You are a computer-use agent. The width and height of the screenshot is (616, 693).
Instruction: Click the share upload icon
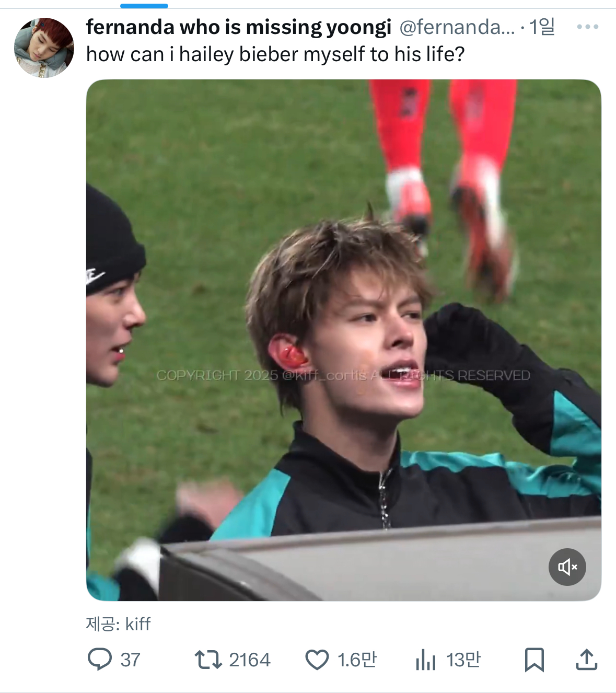click(586, 660)
